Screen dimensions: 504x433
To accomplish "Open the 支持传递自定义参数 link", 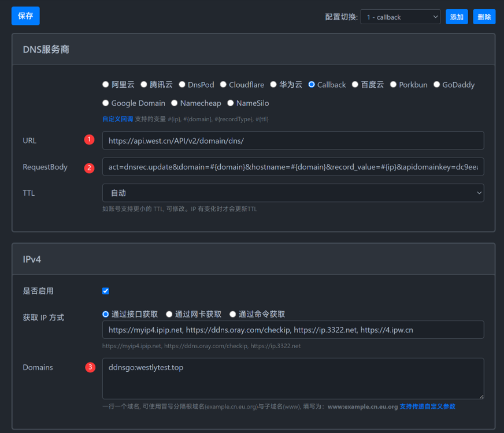I will [x=427, y=406].
